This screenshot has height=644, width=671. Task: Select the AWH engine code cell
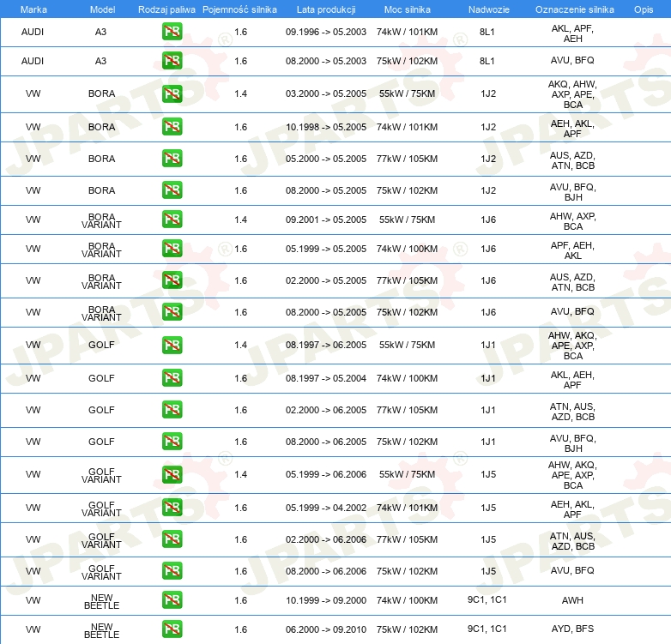click(572, 600)
